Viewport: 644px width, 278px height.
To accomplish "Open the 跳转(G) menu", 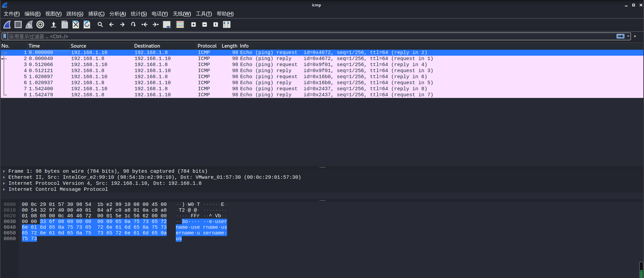I will (75, 14).
